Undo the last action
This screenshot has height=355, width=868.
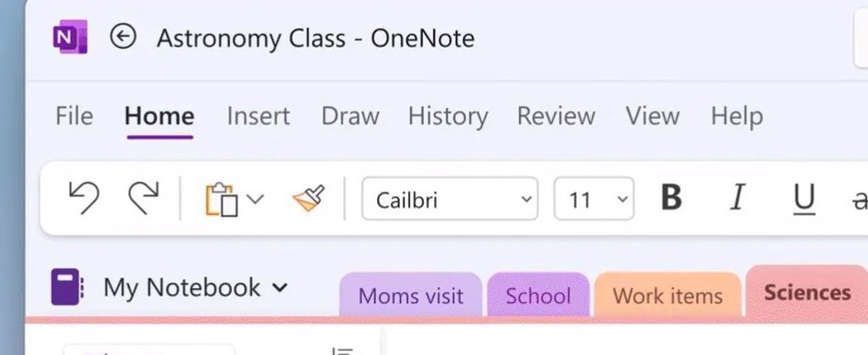pyautogui.click(x=84, y=198)
